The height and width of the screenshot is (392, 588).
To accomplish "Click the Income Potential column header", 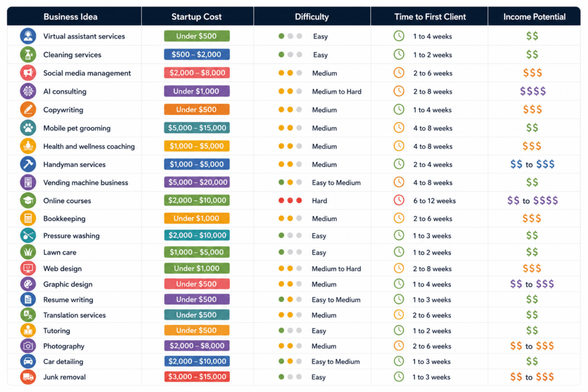I will (x=535, y=17).
